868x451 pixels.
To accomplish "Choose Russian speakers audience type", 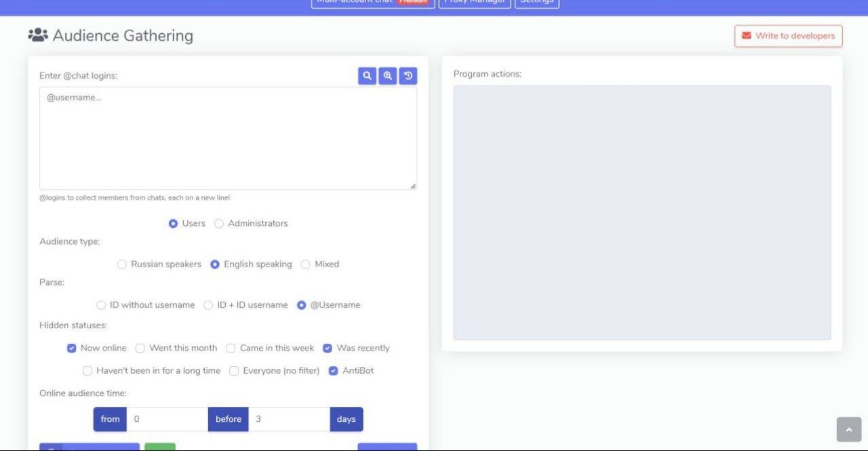I will point(122,264).
